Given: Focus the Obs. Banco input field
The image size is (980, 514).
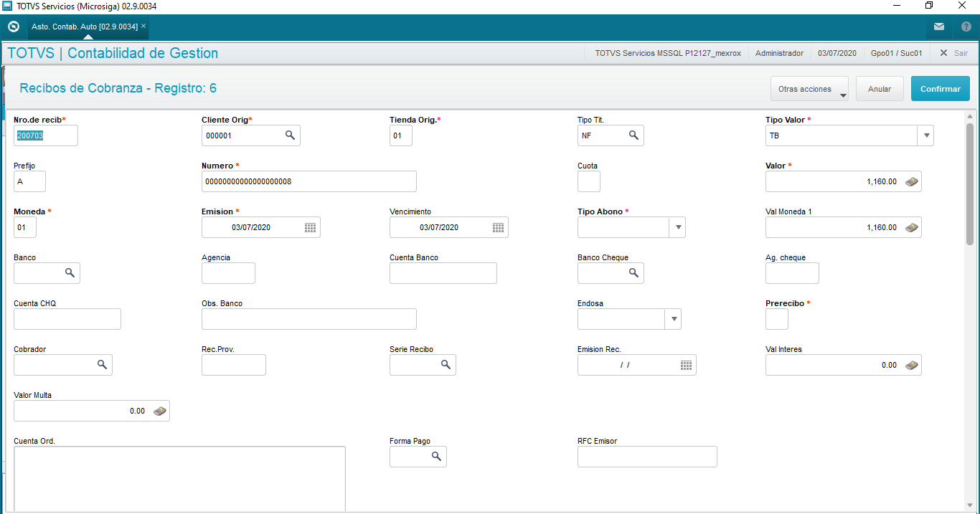Looking at the screenshot, I should [x=309, y=319].
